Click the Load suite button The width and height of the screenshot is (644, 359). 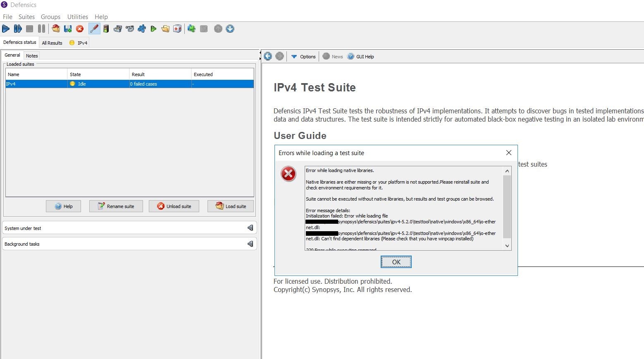(x=231, y=206)
